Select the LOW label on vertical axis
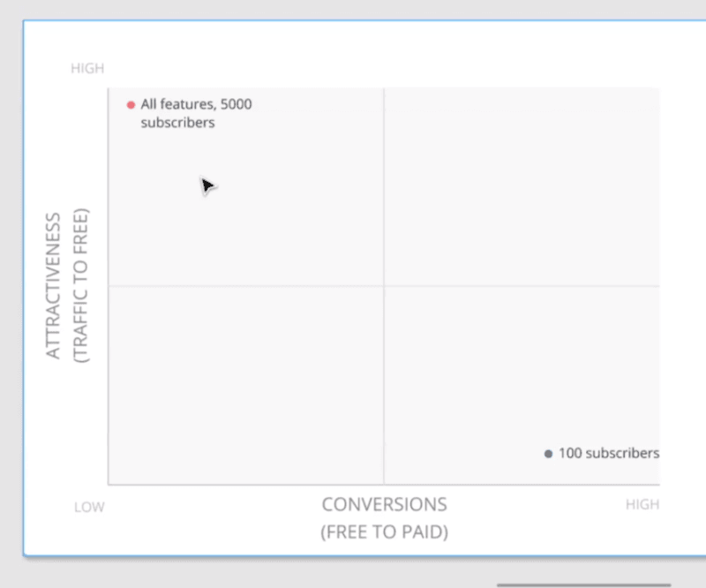Image resolution: width=706 pixels, height=588 pixels. [87, 507]
